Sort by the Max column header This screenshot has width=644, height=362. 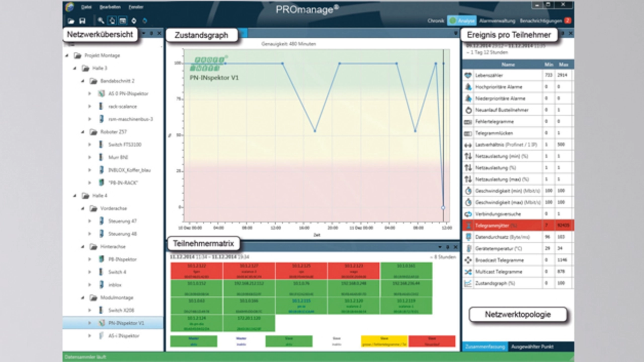click(x=563, y=64)
